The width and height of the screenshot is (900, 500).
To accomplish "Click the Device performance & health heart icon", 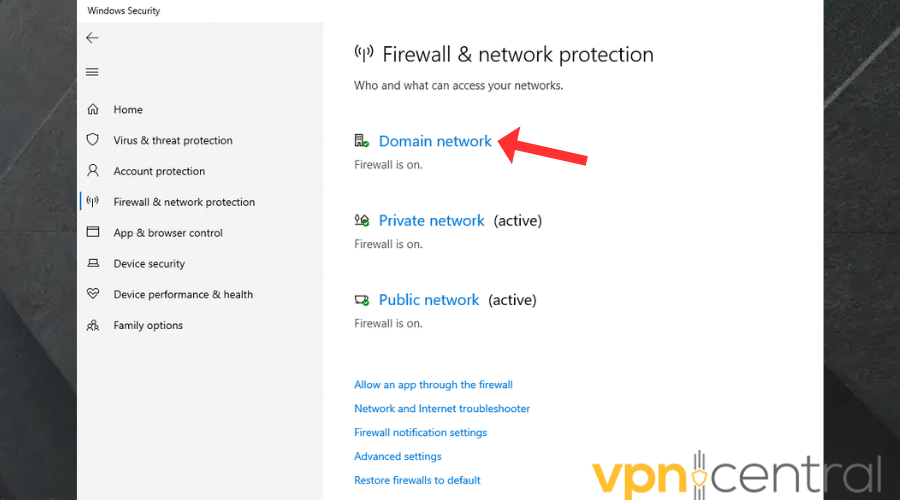I will point(93,294).
